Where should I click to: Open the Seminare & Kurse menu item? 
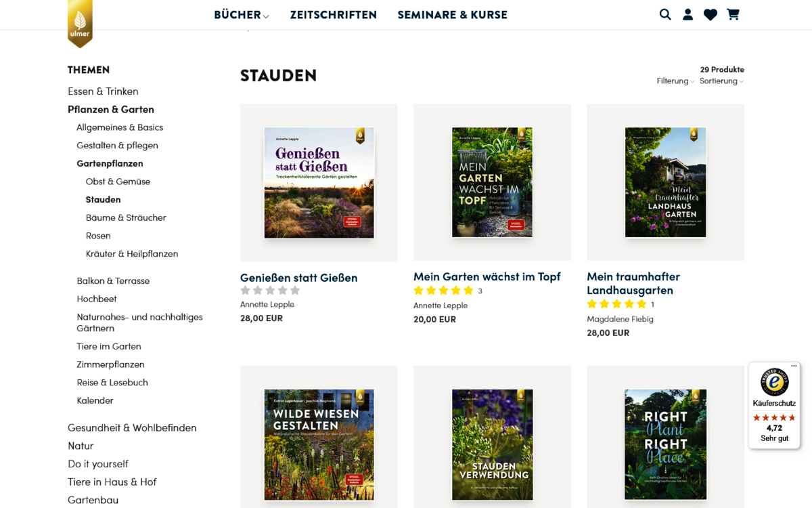[x=452, y=15]
